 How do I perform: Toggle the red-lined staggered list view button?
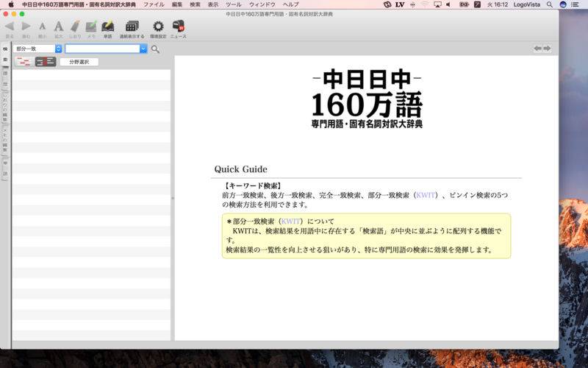click(x=24, y=62)
